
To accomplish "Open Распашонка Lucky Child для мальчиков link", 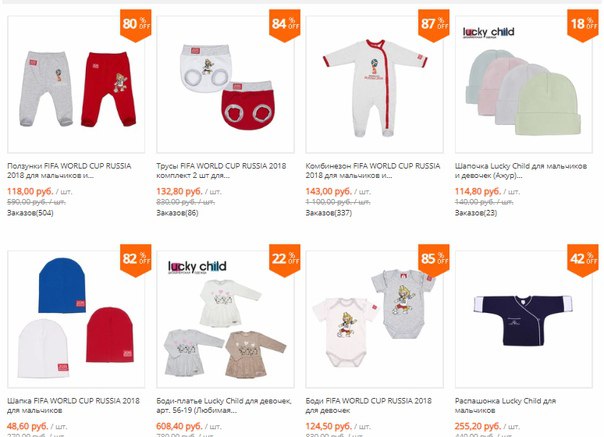I will click(505, 405).
